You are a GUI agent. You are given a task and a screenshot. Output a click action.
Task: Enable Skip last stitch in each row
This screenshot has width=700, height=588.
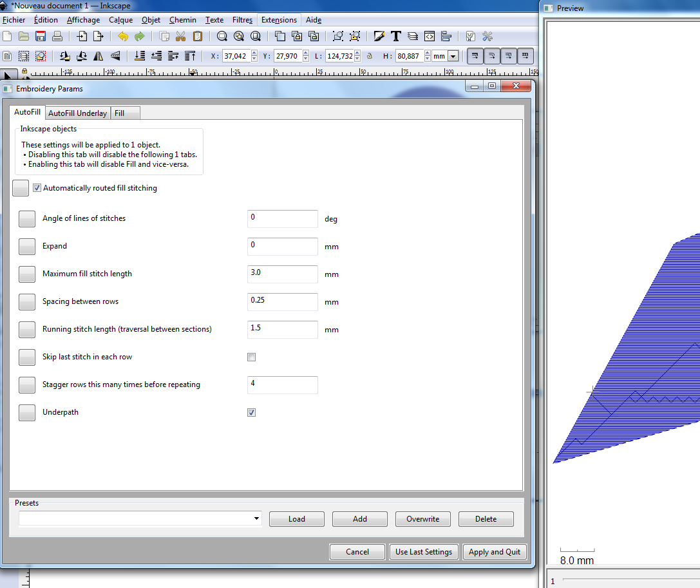click(x=251, y=357)
